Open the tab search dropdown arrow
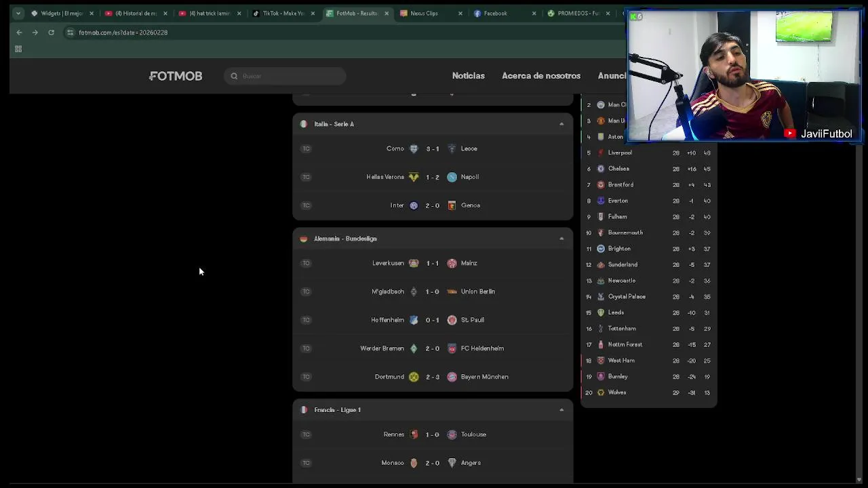The image size is (868, 488). coord(18,13)
